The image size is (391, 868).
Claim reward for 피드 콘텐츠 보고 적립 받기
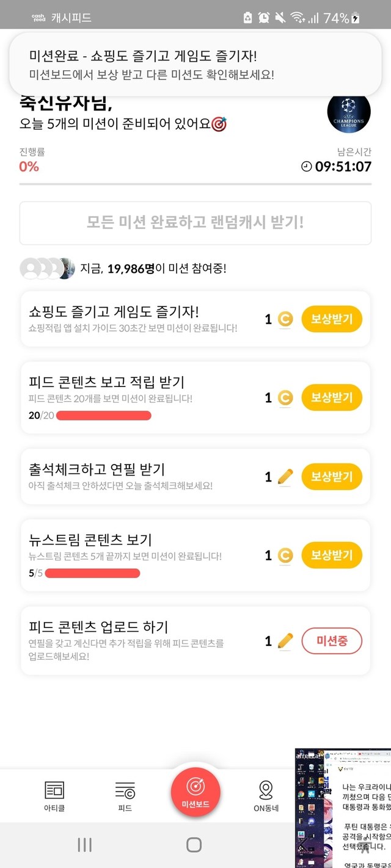332,398
